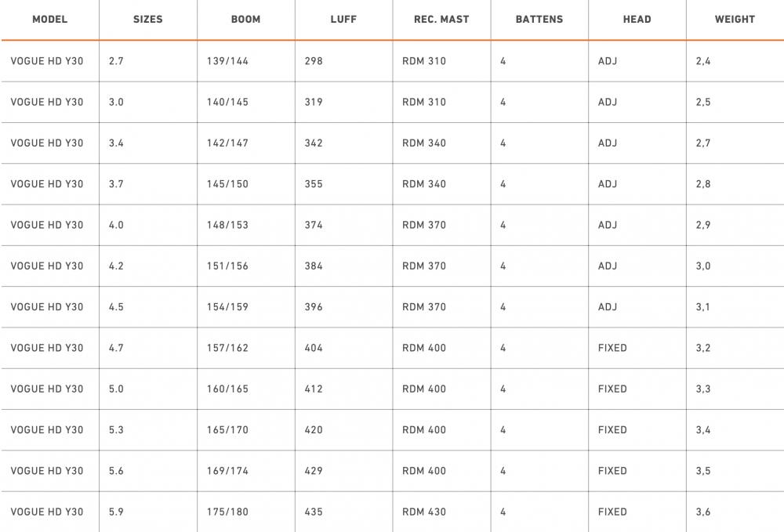Select the size 2.7 cell

coord(116,61)
